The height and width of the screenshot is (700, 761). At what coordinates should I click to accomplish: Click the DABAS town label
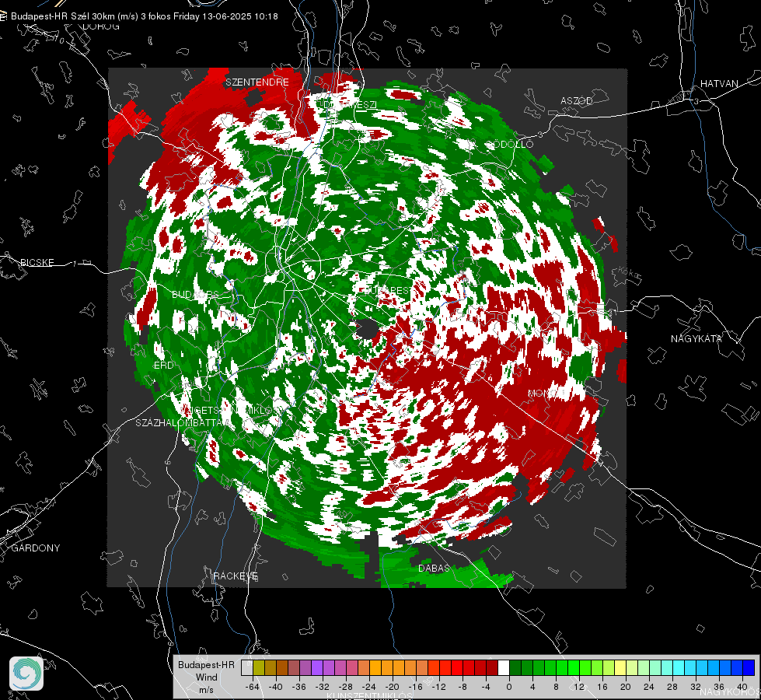tap(434, 568)
